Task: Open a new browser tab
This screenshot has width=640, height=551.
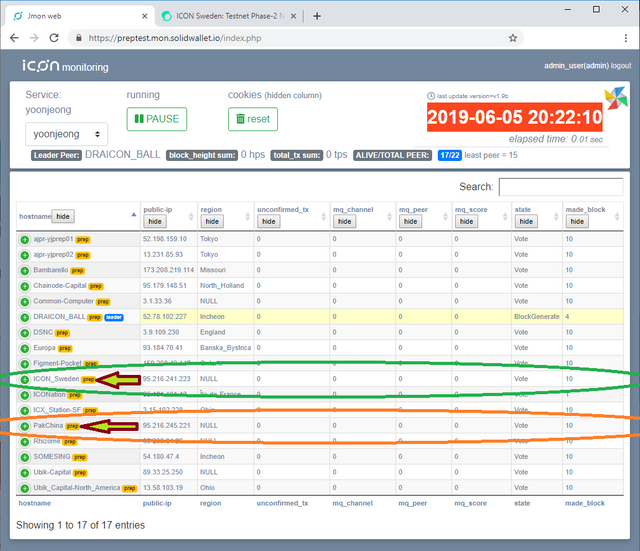Action: [x=317, y=16]
